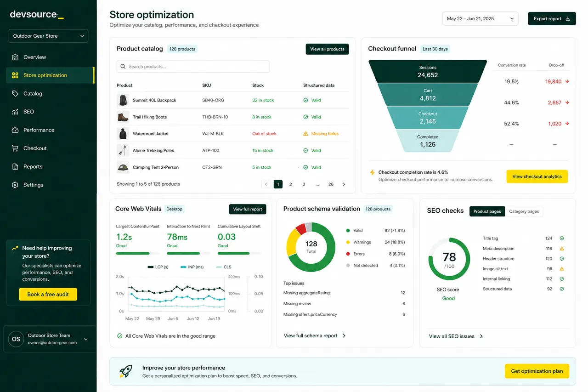Go to previous products page arrow

point(266,184)
